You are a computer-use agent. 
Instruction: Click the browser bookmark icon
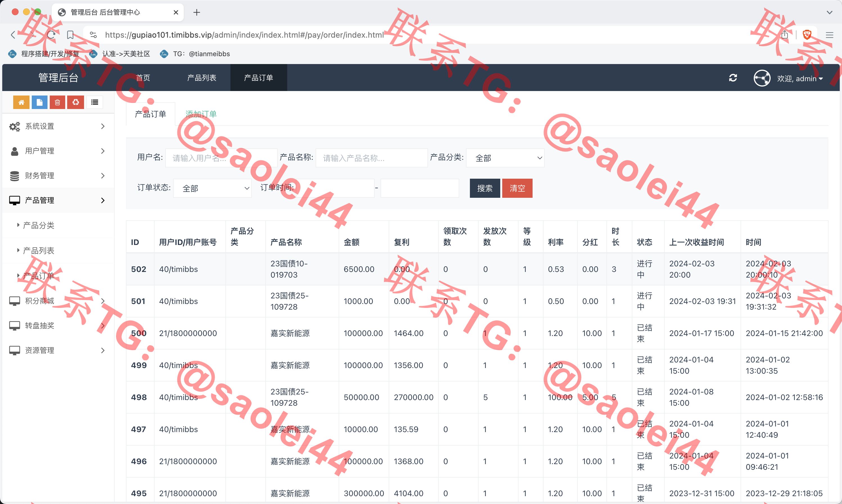point(70,35)
